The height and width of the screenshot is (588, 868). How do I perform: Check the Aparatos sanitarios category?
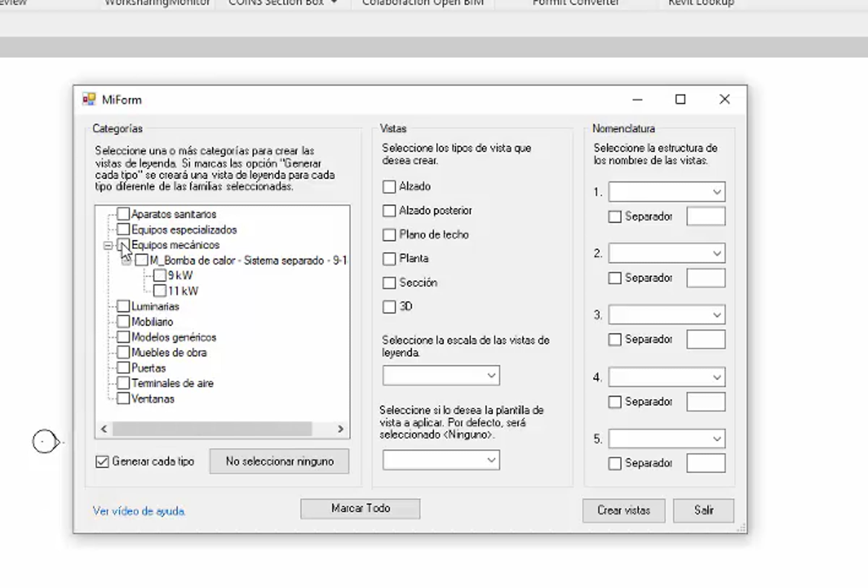[x=123, y=214]
